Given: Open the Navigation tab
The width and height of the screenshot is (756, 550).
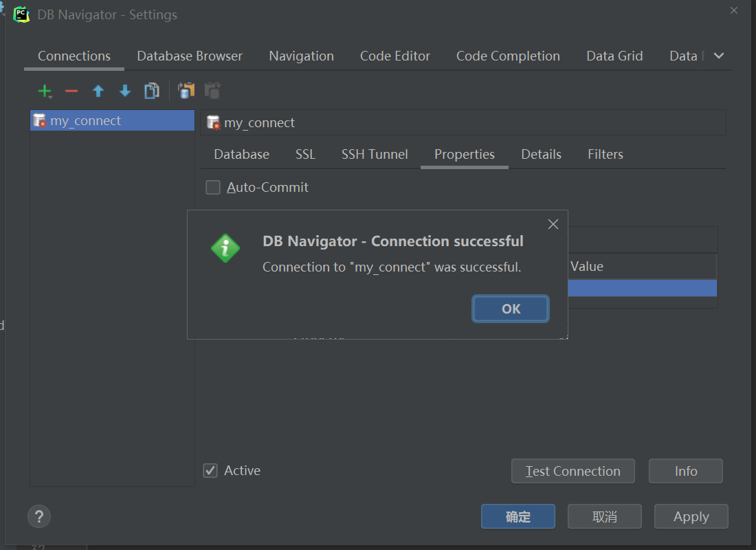Looking at the screenshot, I should coord(301,56).
